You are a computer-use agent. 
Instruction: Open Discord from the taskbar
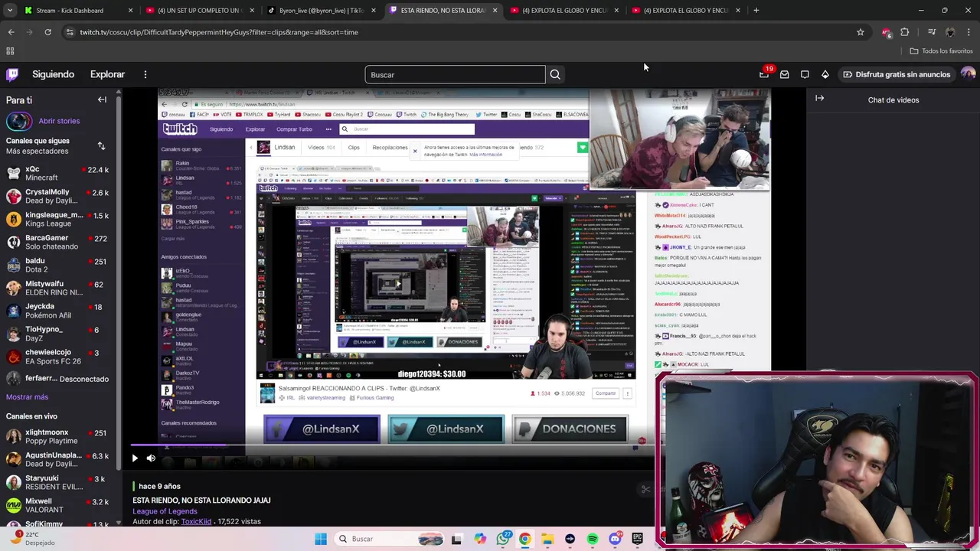coord(615,539)
